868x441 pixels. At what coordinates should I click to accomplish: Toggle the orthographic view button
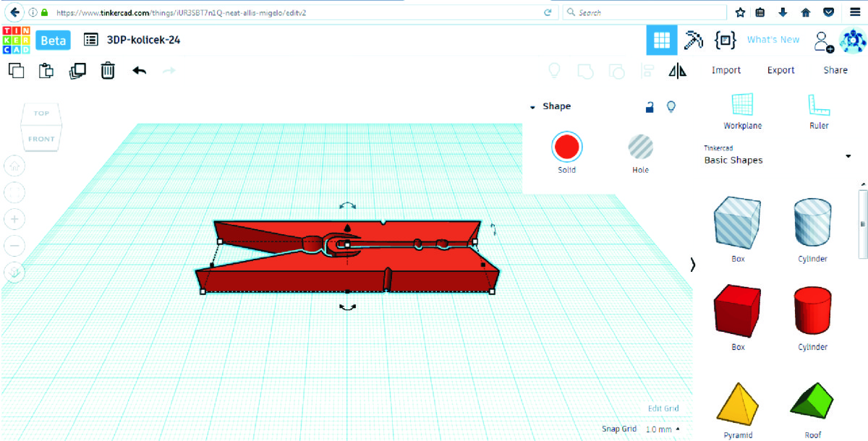pos(14,273)
